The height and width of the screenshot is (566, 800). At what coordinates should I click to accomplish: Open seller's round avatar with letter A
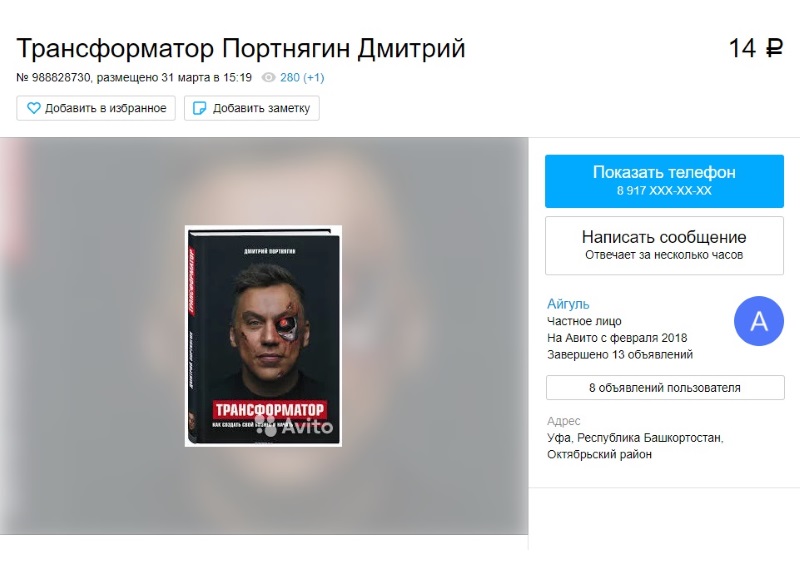tap(759, 321)
